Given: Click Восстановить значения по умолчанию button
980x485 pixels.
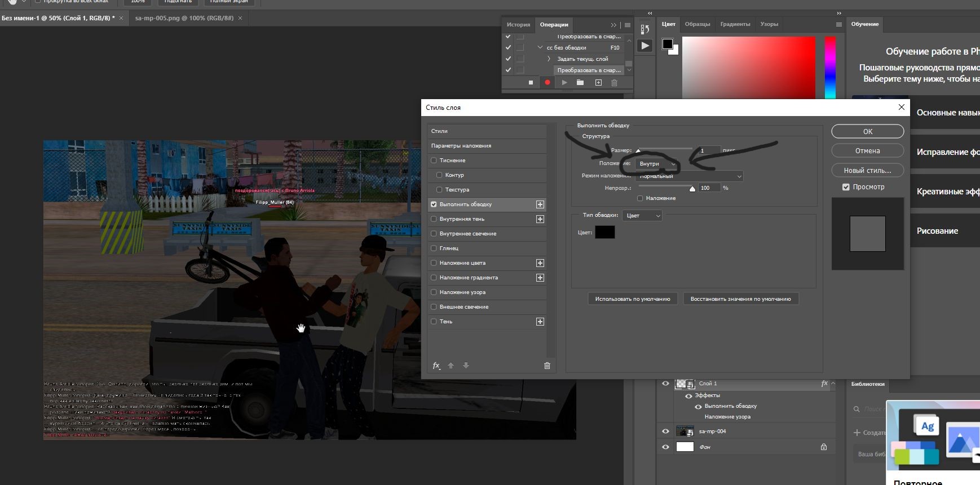Looking at the screenshot, I should coord(740,299).
